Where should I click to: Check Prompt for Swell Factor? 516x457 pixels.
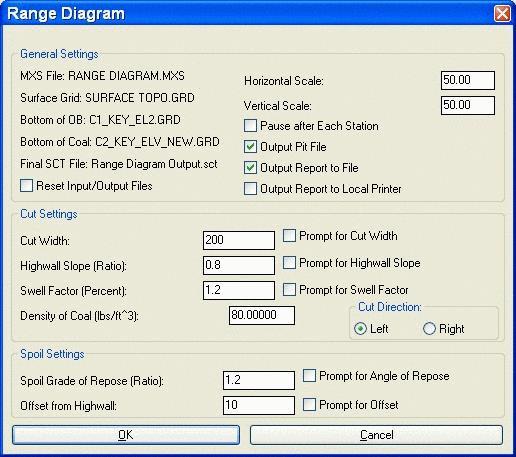point(289,290)
